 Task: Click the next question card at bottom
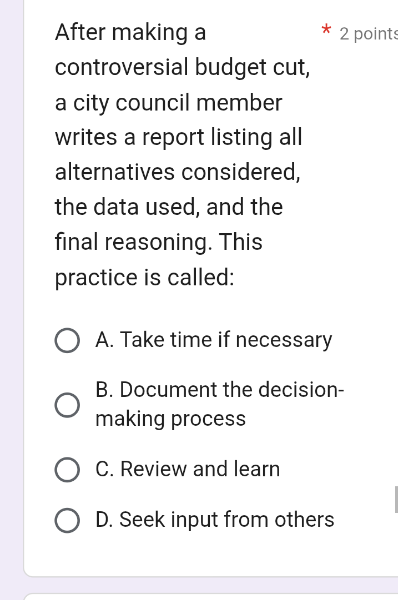[211, 597]
